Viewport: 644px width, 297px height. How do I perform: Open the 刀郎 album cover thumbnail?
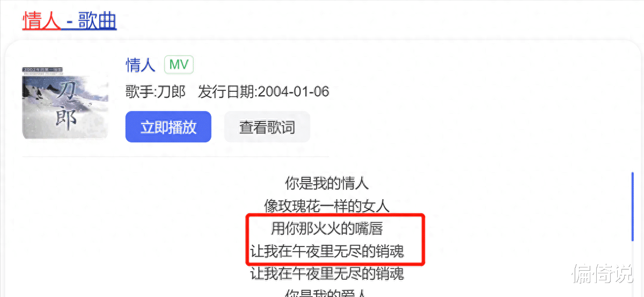(x=65, y=103)
